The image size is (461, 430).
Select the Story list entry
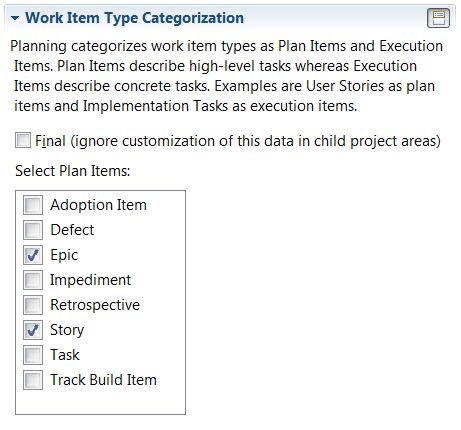coord(67,330)
